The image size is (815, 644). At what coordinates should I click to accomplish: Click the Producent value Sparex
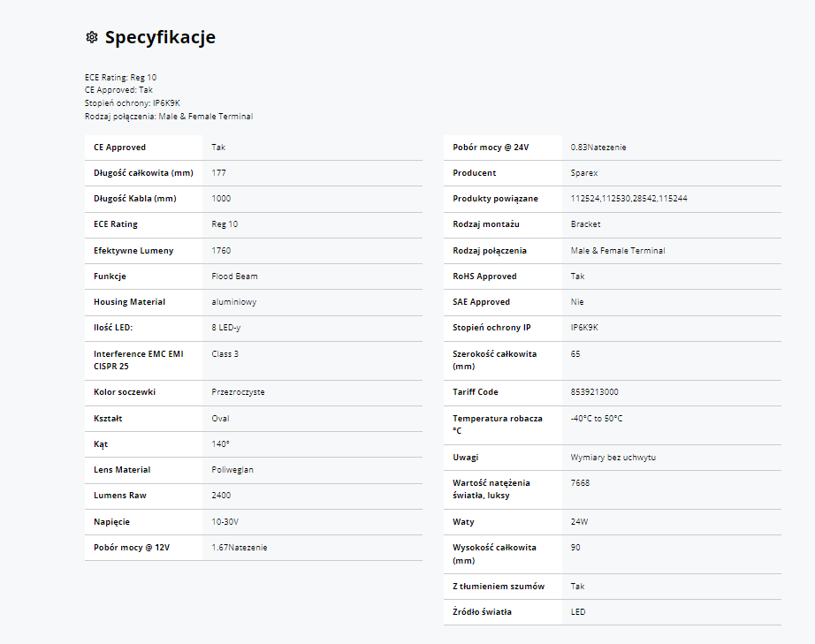tap(584, 173)
